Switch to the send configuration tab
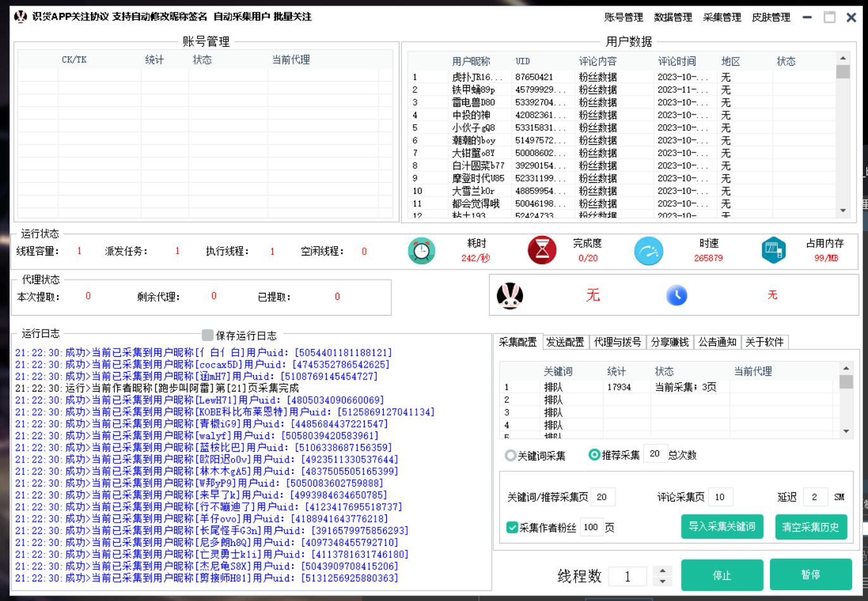Viewport: 868px width, 601px height. tap(565, 342)
